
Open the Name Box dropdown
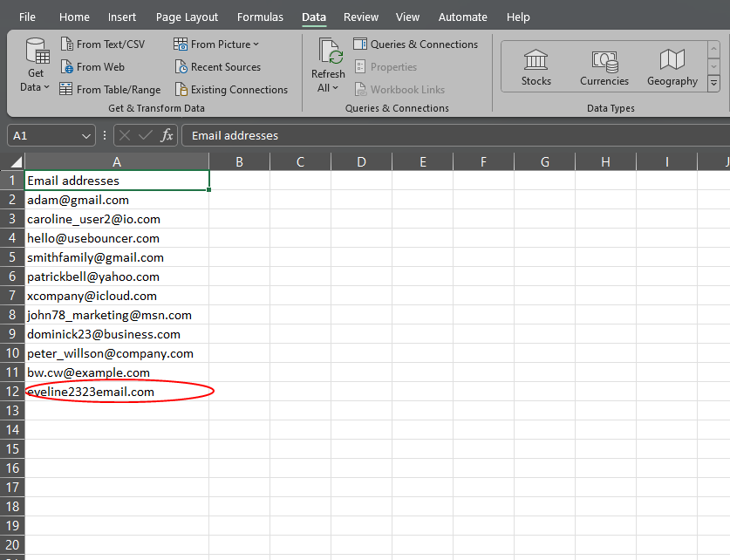(85, 135)
